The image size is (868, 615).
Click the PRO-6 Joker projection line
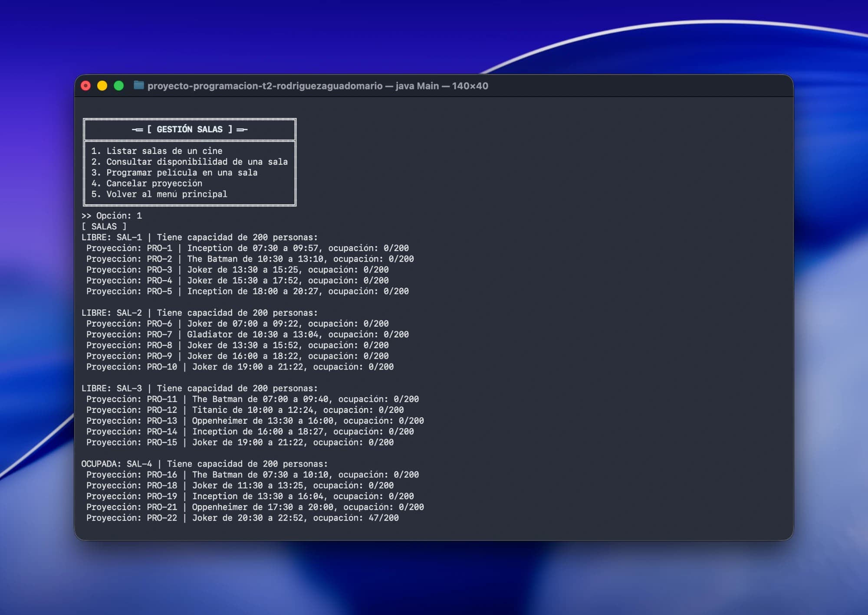point(237,324)
